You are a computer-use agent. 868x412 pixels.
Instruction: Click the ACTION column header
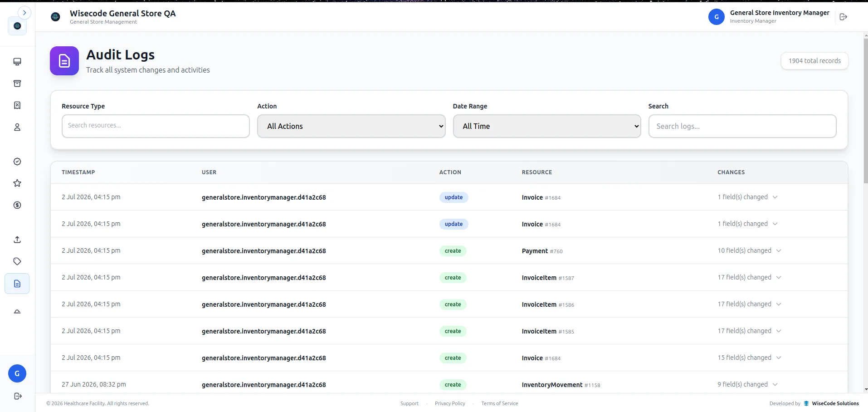(450, 172)
